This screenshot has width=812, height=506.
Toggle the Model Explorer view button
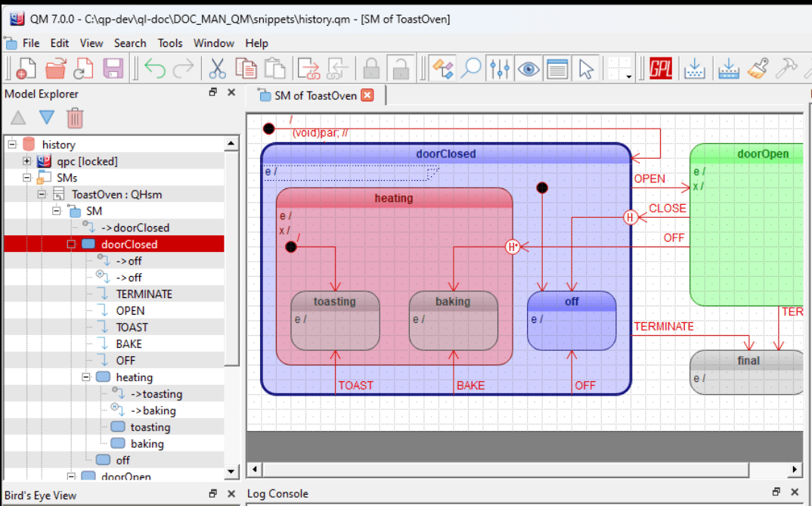[443, 68]
